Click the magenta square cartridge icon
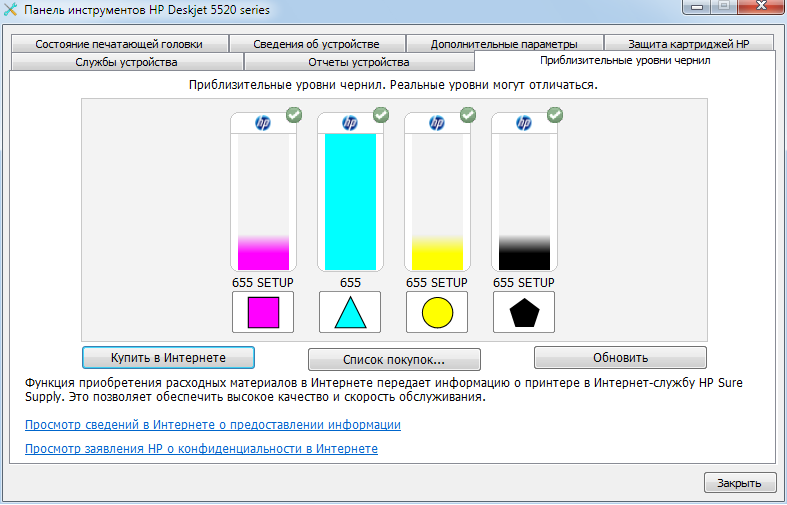The width and height of the screenshot is (787, 505). 262,312
